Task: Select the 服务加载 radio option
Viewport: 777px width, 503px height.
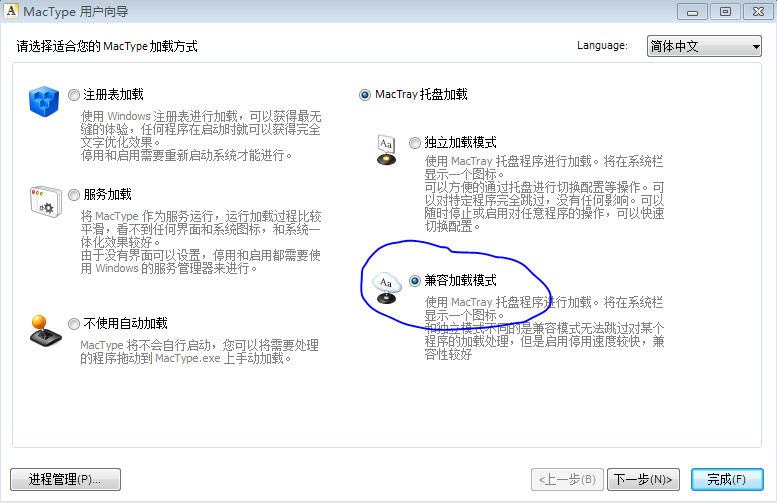Action: (74, 195)
